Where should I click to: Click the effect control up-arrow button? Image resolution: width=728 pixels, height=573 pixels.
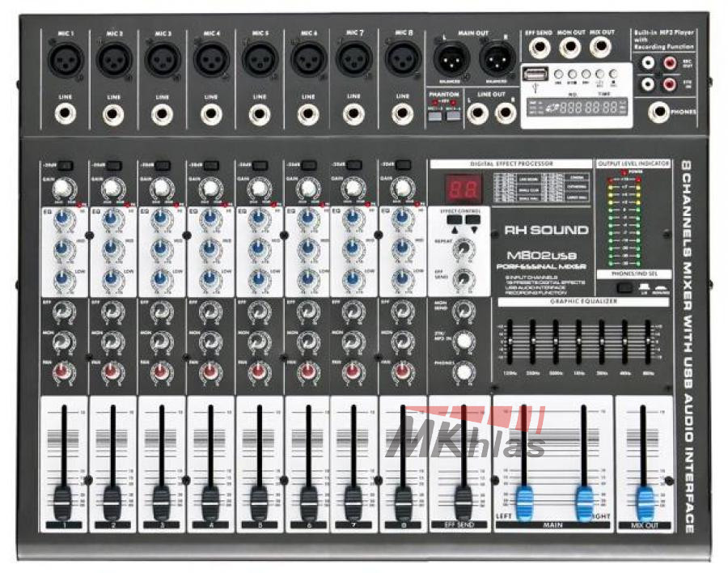(x=455, y=220)
